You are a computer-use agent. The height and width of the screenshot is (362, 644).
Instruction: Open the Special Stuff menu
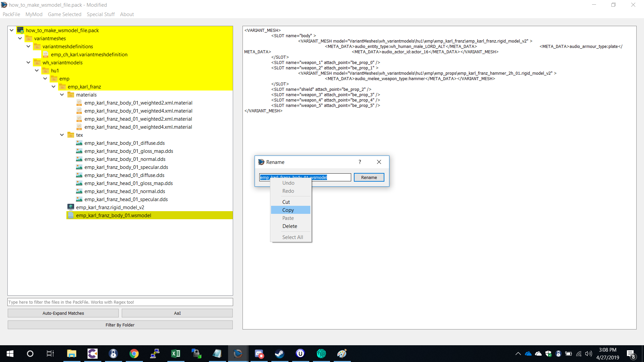(x=101, y=14)
